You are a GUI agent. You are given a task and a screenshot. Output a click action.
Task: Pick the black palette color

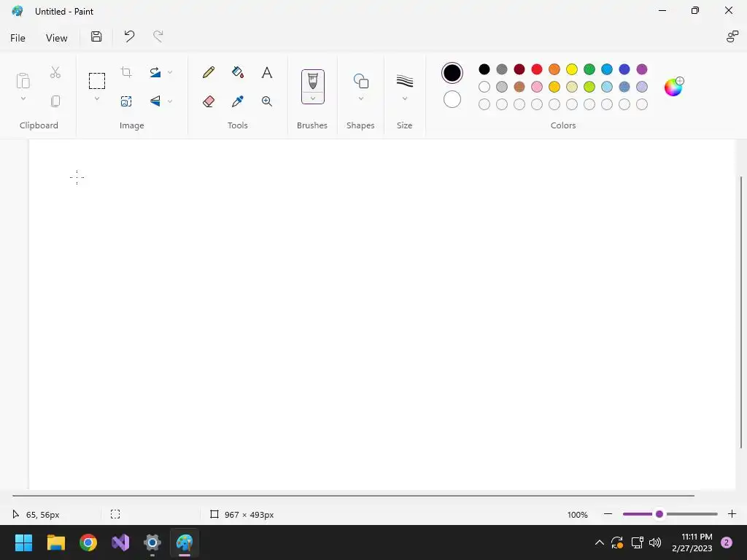(484, 69)
